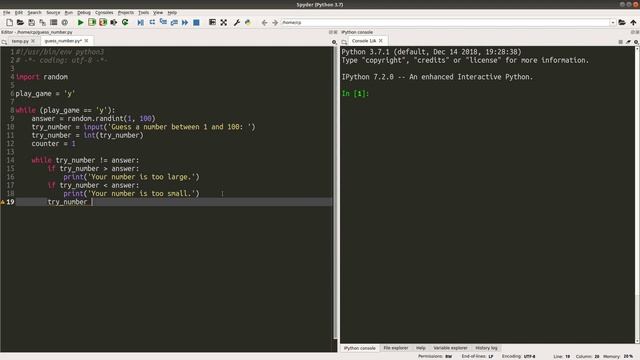
Task: Open Preferences with wrench icon
Action: tap(237, 22)
